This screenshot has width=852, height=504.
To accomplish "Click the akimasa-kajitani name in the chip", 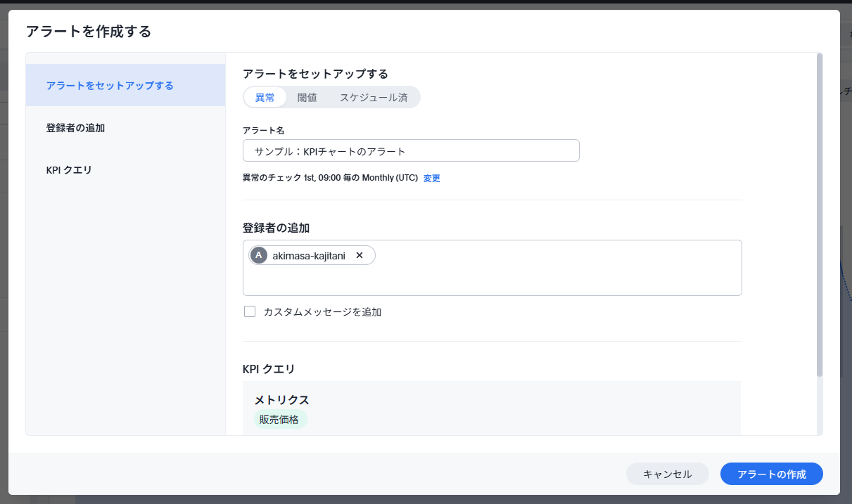I will tap(309, 255).
